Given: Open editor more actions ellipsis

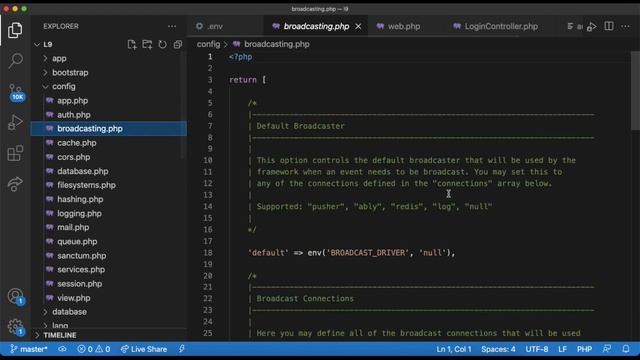Looking at the screenshot, I should (625, 27).
